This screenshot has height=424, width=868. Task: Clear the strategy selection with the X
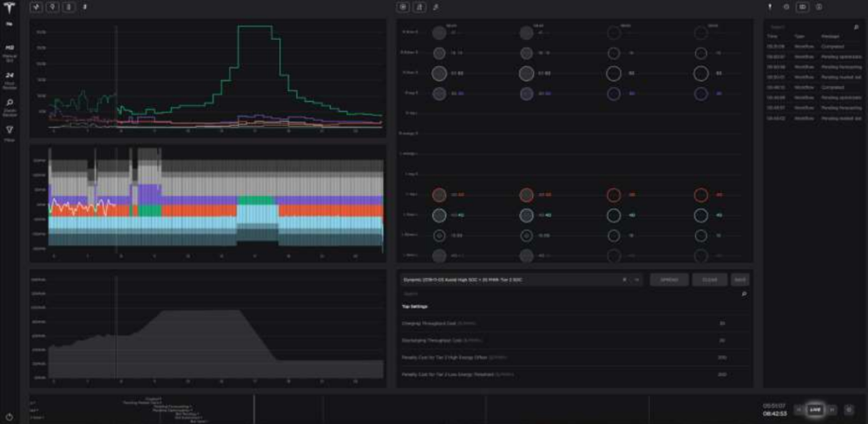(624, 280)
